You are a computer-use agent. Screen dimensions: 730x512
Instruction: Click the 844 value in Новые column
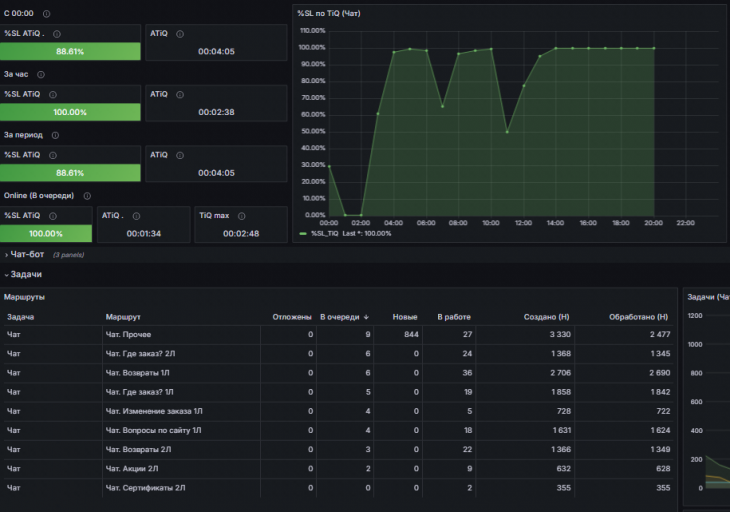tap(410, 333)
